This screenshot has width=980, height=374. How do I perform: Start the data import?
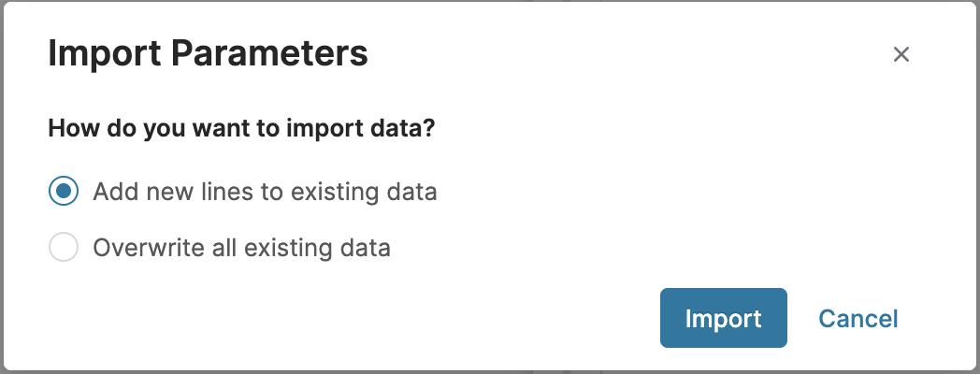723,318
